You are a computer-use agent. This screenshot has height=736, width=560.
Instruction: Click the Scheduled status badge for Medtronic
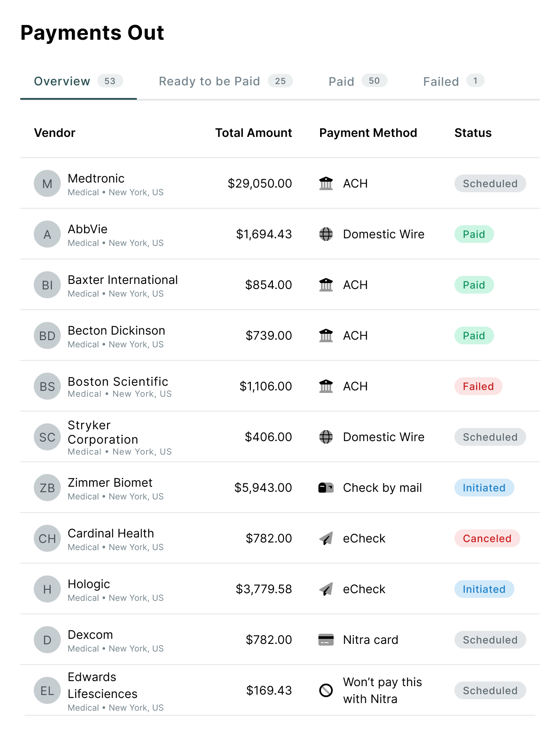[490, 183]
